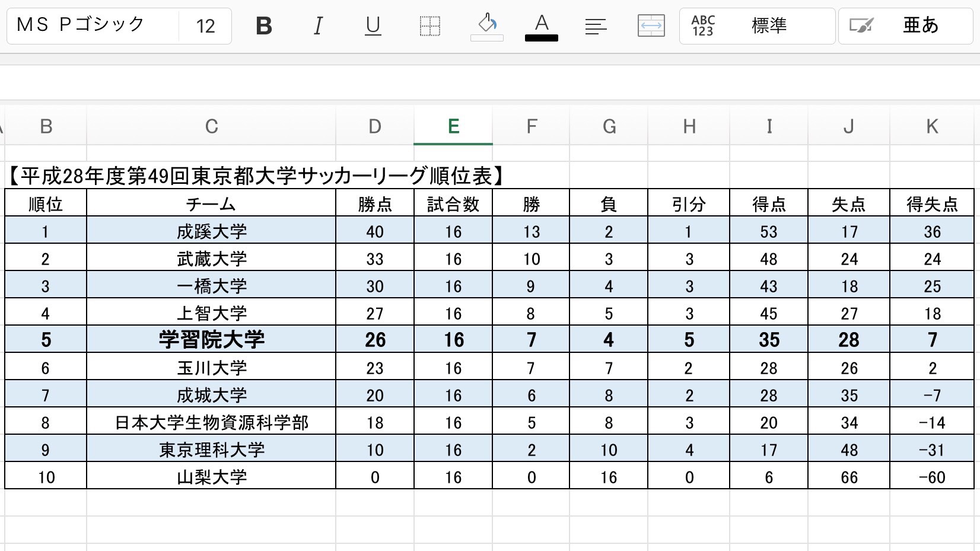Choose font color with letter A

click(x=541, y=27)
